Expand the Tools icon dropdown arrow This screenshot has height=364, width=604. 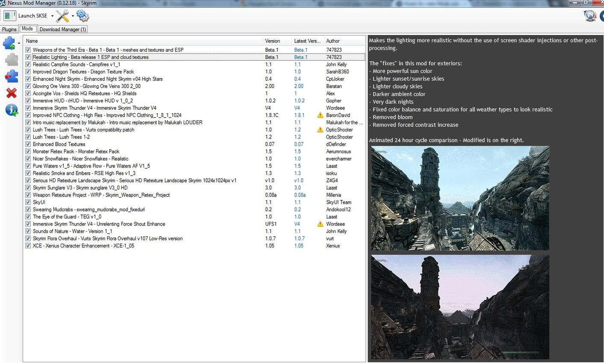(73, 16)
